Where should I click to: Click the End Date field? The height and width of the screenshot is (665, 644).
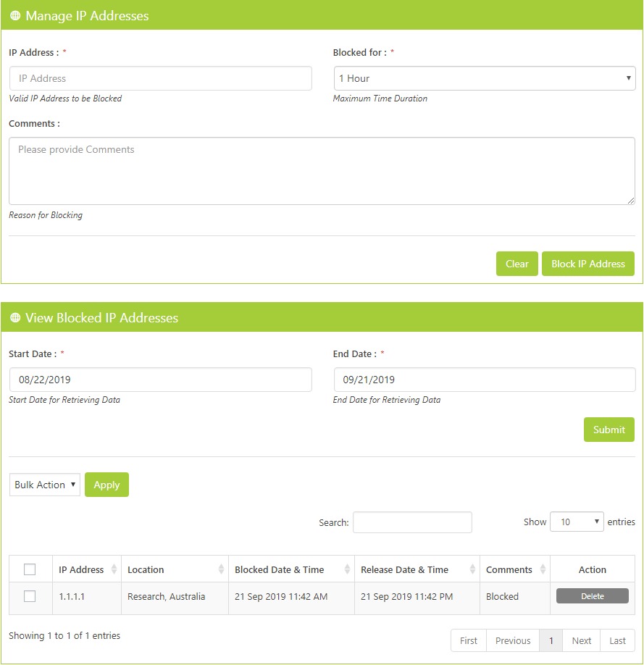click(485, 380)
